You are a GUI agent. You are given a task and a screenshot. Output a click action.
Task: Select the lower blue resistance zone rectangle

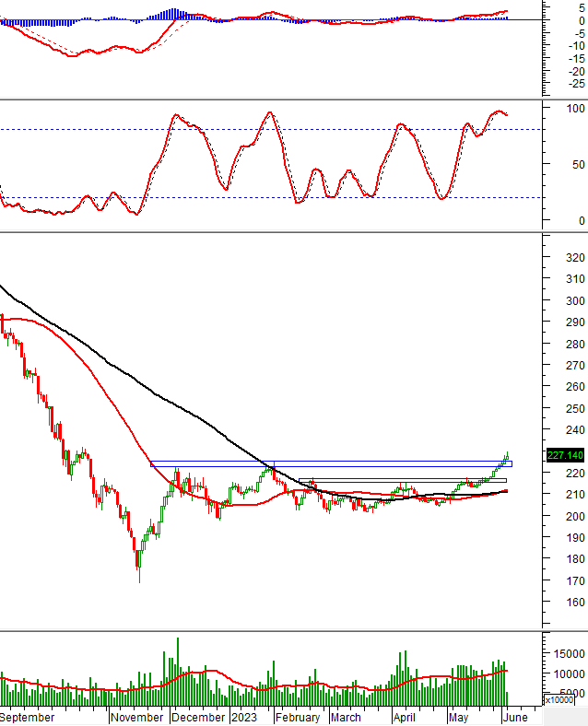403,481
